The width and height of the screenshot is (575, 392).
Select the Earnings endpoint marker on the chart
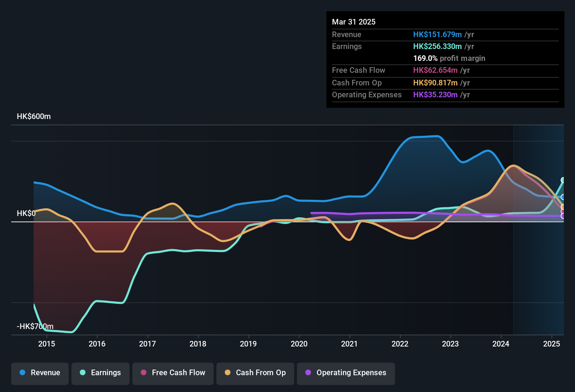tap(563, 180)
